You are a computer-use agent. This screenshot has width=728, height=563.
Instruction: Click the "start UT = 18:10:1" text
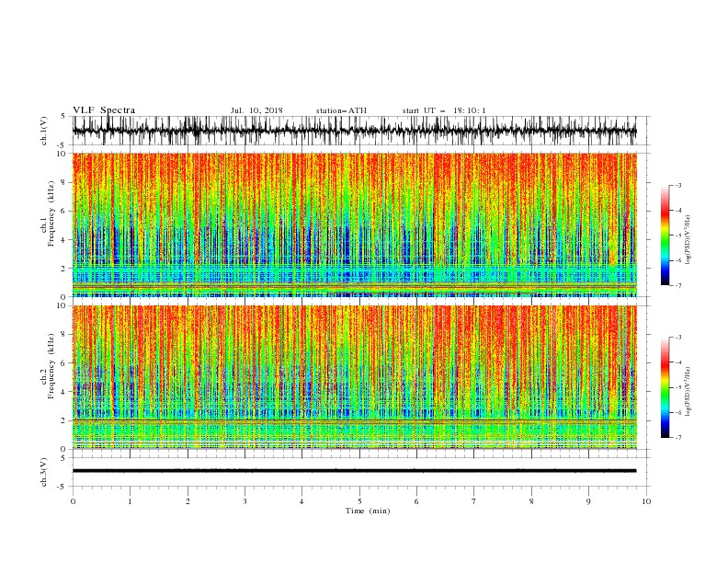(x=444, y=110)
